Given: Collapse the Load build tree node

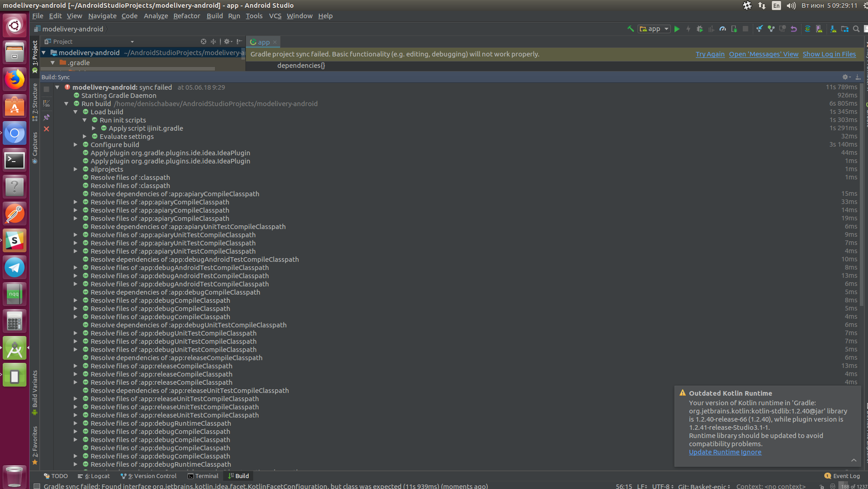Looking at the screenshot, I should (x=76, y=112).
